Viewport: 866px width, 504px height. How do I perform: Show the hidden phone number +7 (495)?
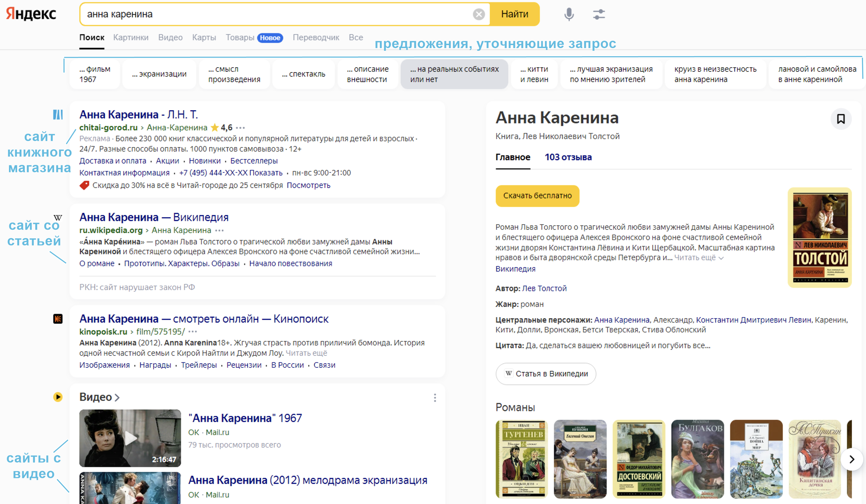pyautogui.click(x=230, y=173)
